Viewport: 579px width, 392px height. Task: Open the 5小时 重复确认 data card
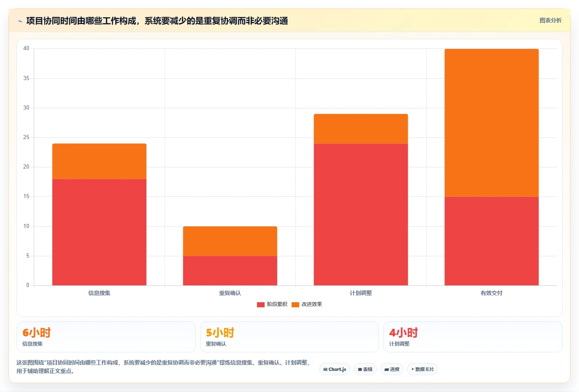click(289, 337)
